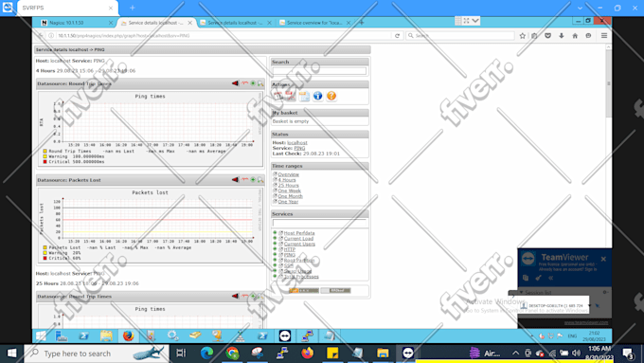This screenshot has height=363, width=644.
Task: Open Chrome on local taskbar
Action: click(232, 354)
